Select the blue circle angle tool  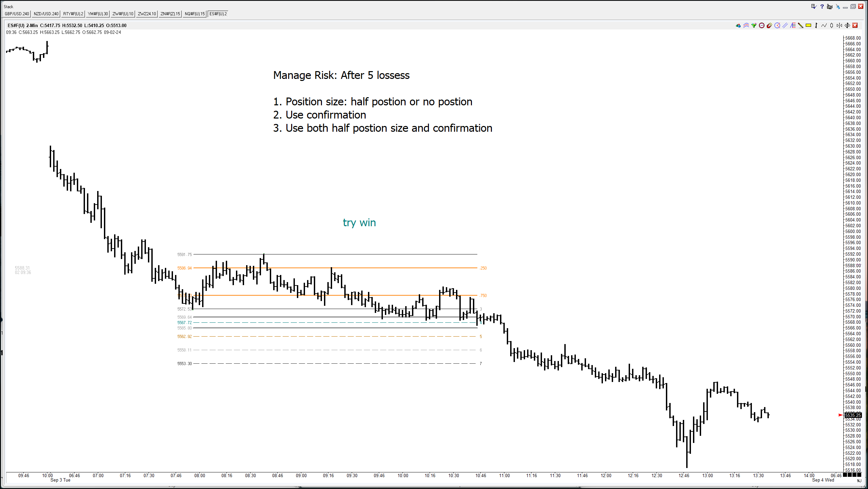pos(777,25)
